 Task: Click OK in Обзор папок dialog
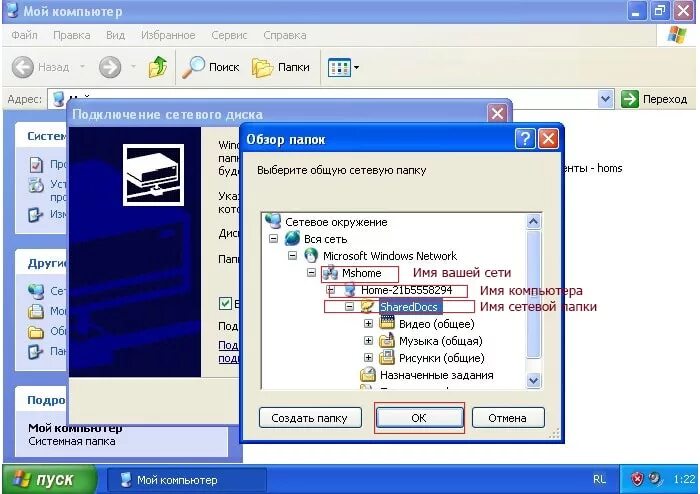click(419, 418)
